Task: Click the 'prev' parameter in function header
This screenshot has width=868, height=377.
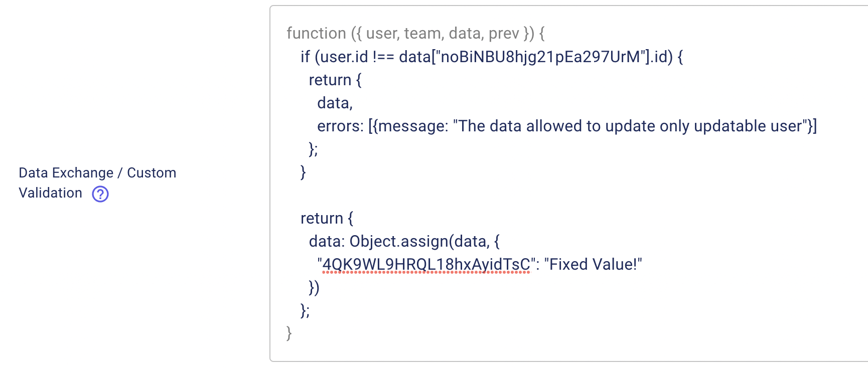Action: coord(504,34)
